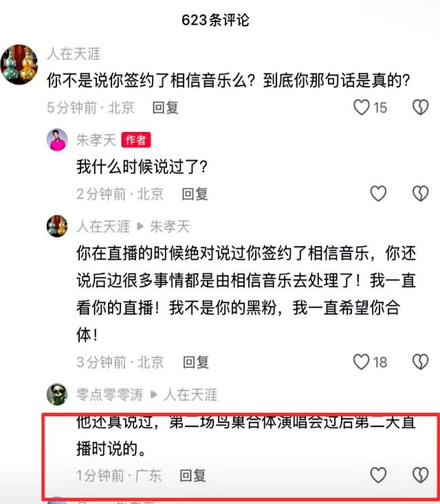Dislike the long reply from 人在天涯
This screenshot has width=440, height=504.
coord(420,362)
